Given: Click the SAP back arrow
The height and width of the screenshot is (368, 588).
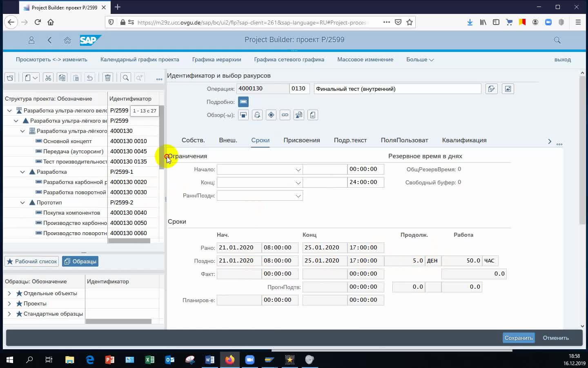Looking at the screenshot, I should 49,40.
